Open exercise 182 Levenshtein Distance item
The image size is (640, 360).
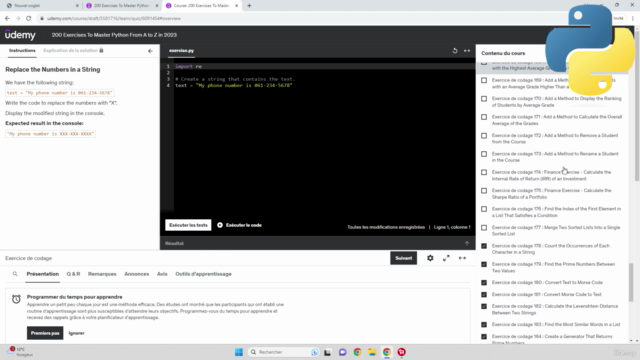(x=555, y=309)
